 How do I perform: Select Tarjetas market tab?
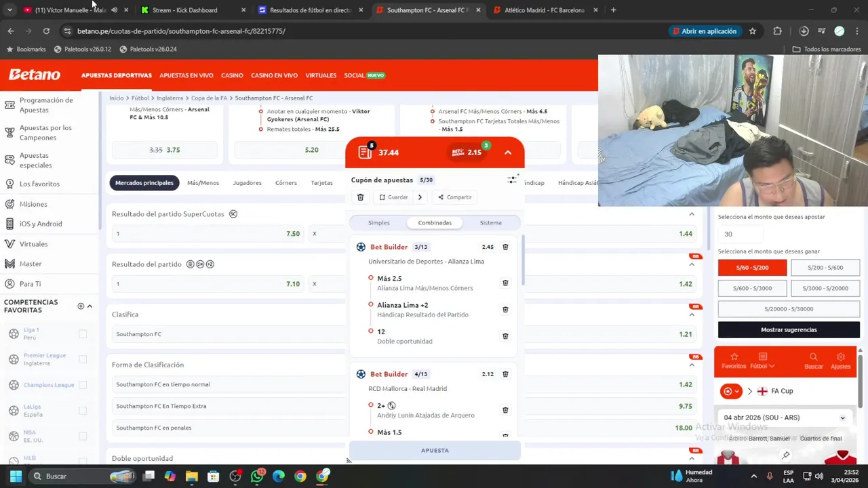tap(321, 183)
